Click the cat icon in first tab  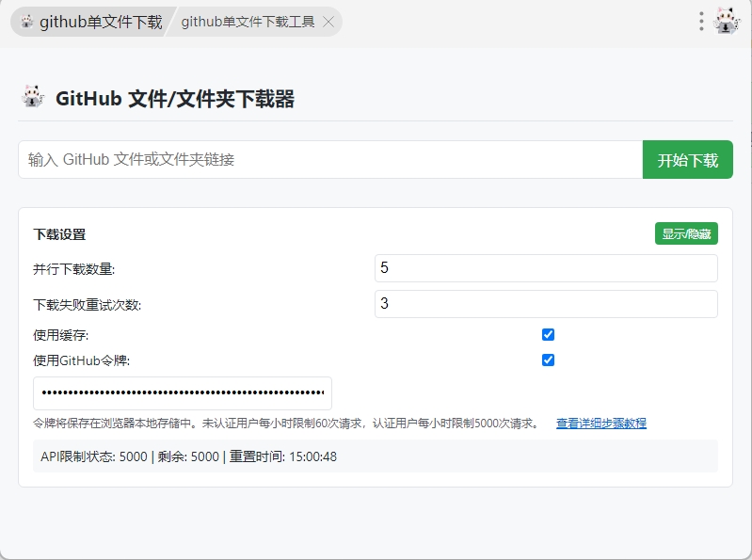pos(27,22)
